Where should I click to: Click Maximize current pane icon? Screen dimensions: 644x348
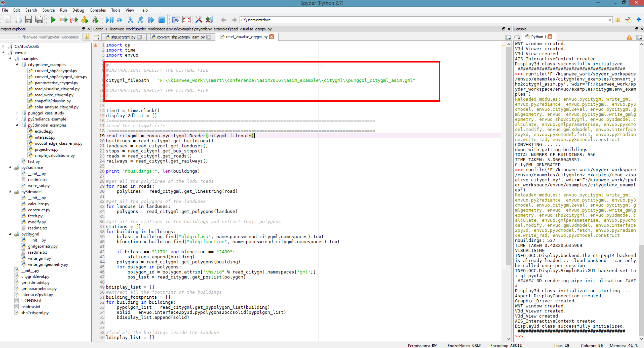[176, 20]
